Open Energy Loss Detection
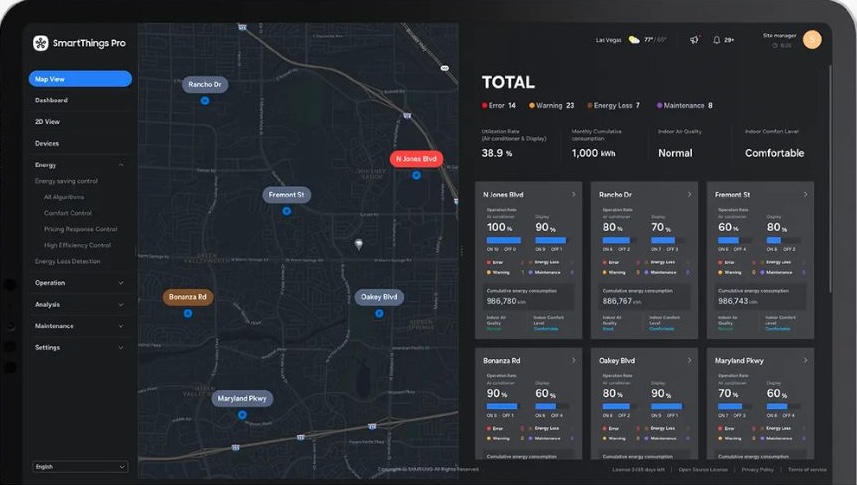 pyautogui.click(x=67, y=261)
